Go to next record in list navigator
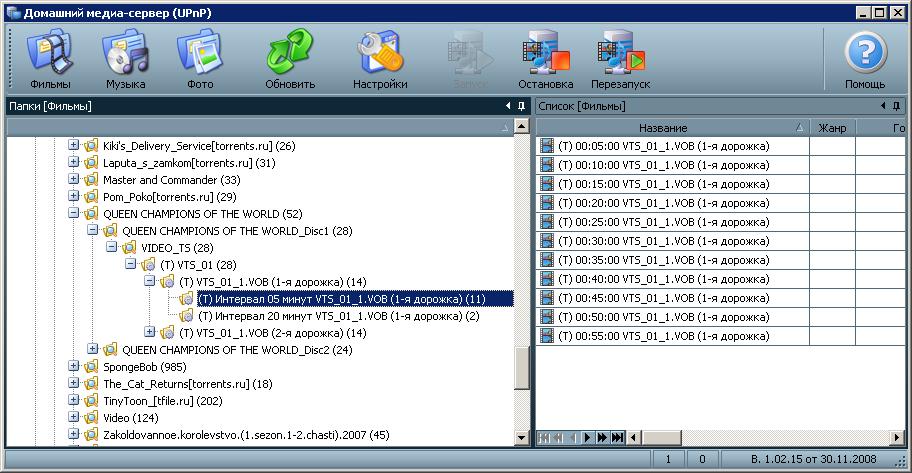The image size is (912, 473). tap(587, 437)
